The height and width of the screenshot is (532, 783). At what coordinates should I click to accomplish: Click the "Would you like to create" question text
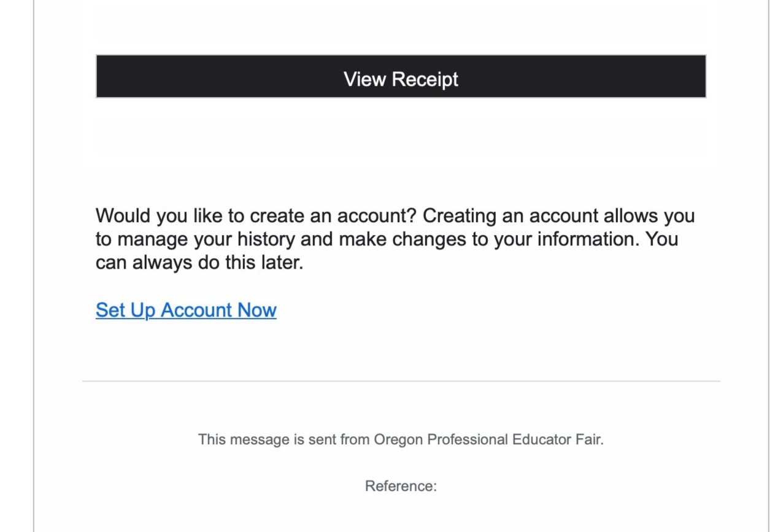(256, 216)
